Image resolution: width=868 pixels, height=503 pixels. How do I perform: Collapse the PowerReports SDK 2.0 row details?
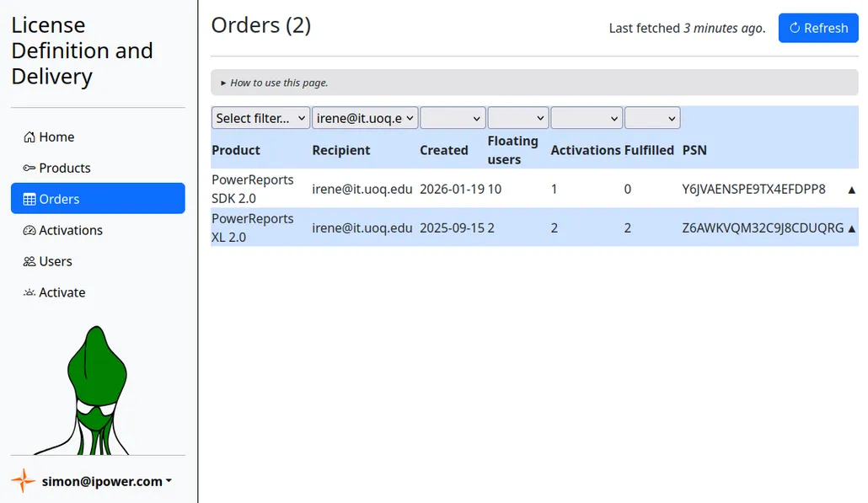coord(851,190)
